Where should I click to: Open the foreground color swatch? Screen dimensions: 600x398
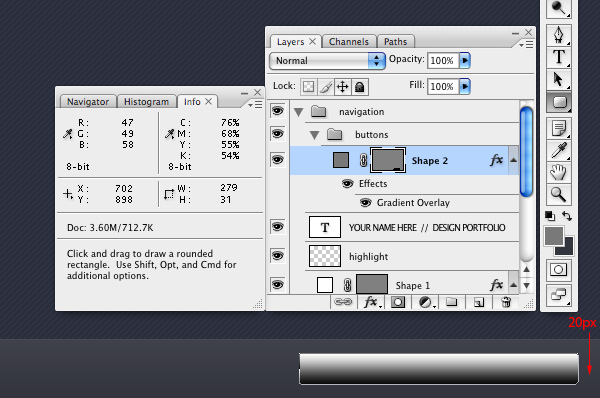pyautogui.click(x=554, y=236)
